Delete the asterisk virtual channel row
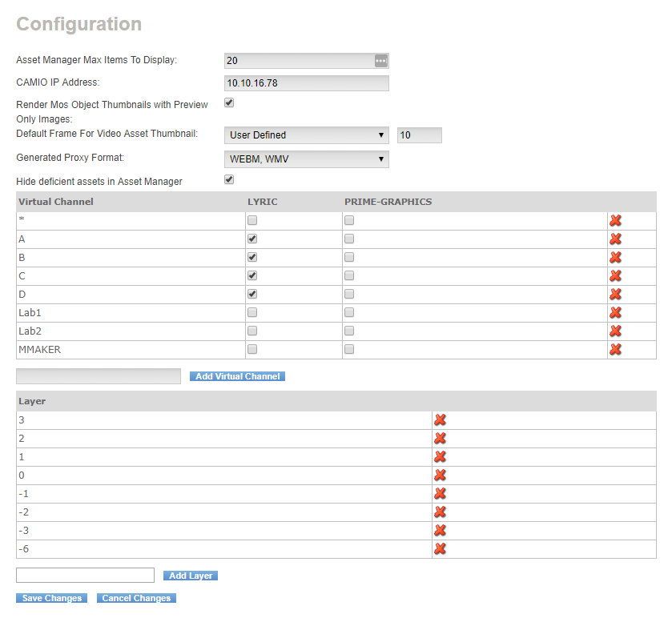Screen dimensions: 672x622 tap(615, 220)
